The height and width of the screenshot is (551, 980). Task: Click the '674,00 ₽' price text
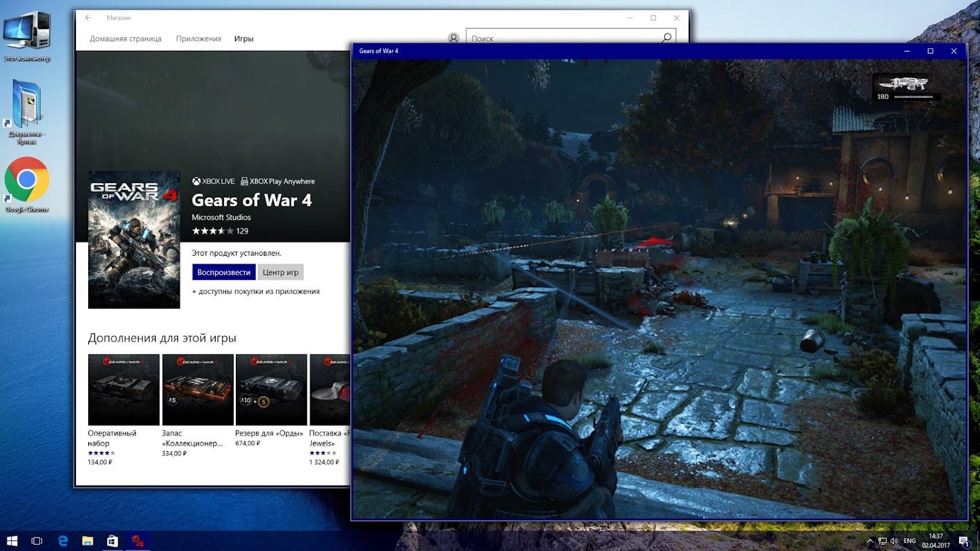click(x=248, y=443)
